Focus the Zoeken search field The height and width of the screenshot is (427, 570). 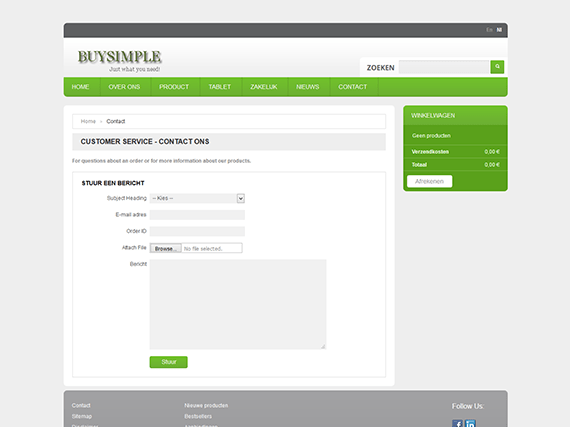click(444, 67)
